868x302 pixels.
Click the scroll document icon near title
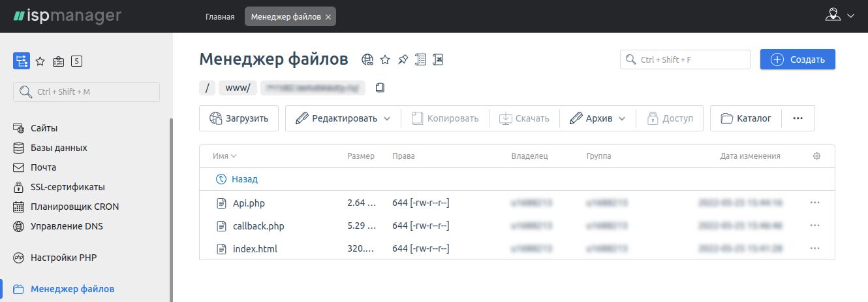click(421, 60)
